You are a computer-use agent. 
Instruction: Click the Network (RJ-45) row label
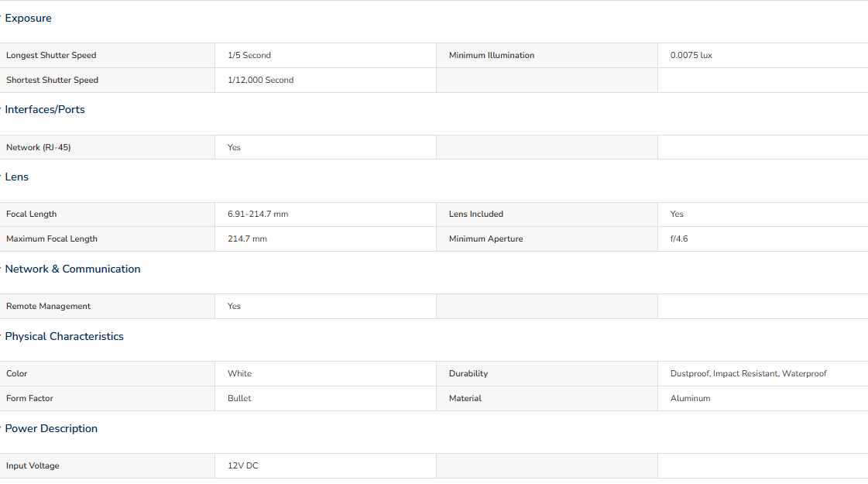coord(38,147)
